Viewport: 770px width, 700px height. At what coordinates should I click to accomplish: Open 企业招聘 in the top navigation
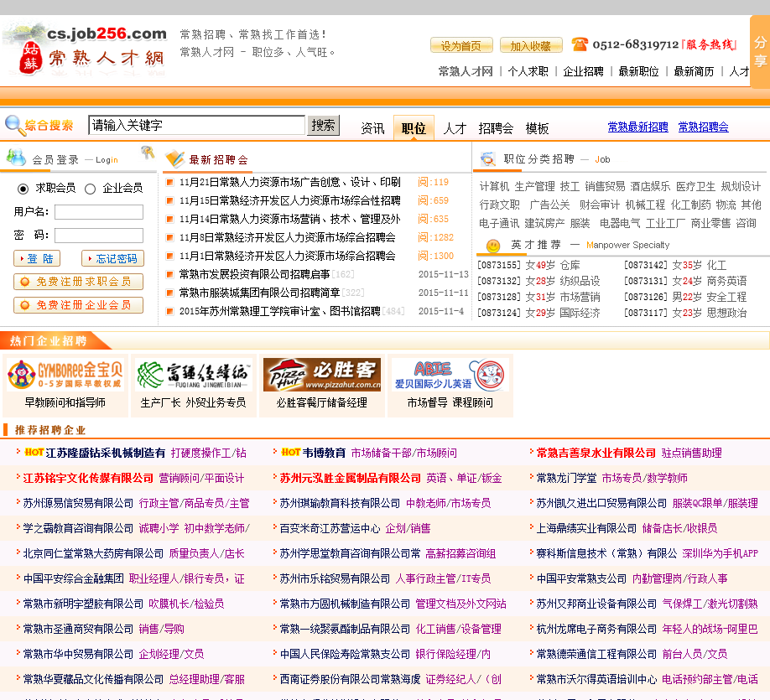point(583,71)
